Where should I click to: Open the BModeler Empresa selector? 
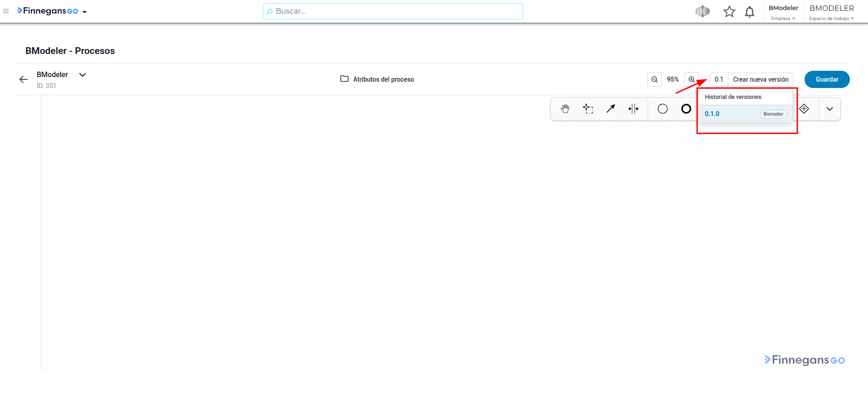(x=783, y=12)
